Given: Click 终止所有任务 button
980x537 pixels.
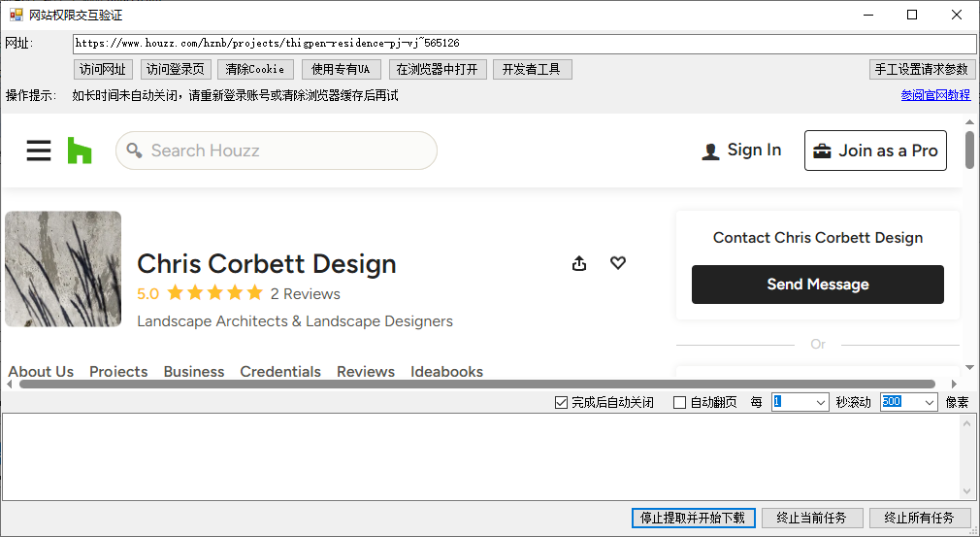Looking at the screenshot, I should pos(920,518).
